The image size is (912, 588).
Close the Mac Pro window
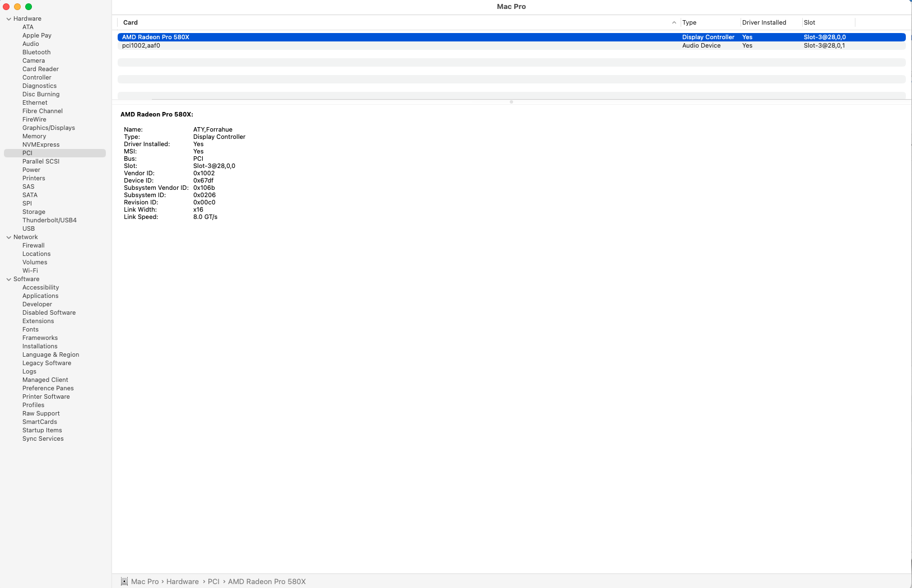[x=6, y=7]
